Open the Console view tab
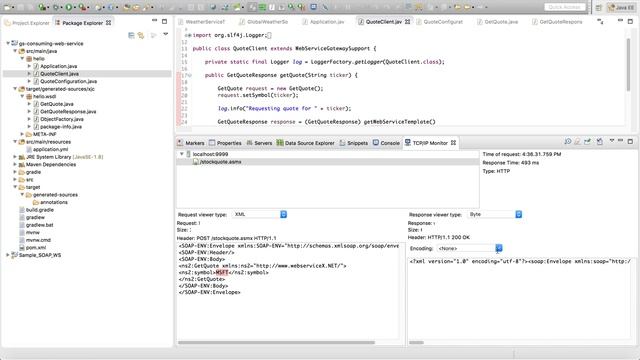This screenshot has width=640, height=360. [386, 143]
